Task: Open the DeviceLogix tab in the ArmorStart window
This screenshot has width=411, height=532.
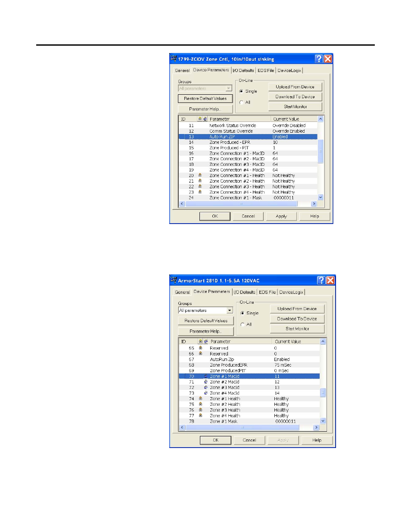Action: [x=291, y=292]
